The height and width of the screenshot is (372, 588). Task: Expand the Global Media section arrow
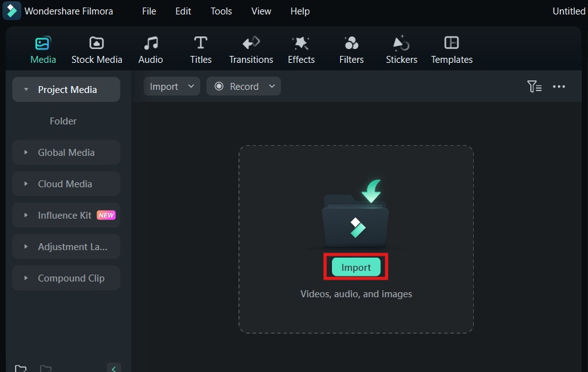point(26,153)
